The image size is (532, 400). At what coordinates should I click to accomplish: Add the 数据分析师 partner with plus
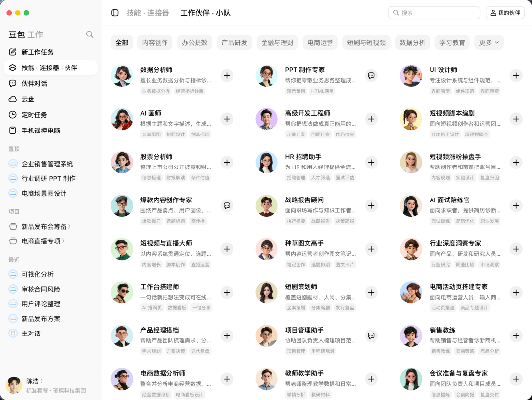(227, 76)
